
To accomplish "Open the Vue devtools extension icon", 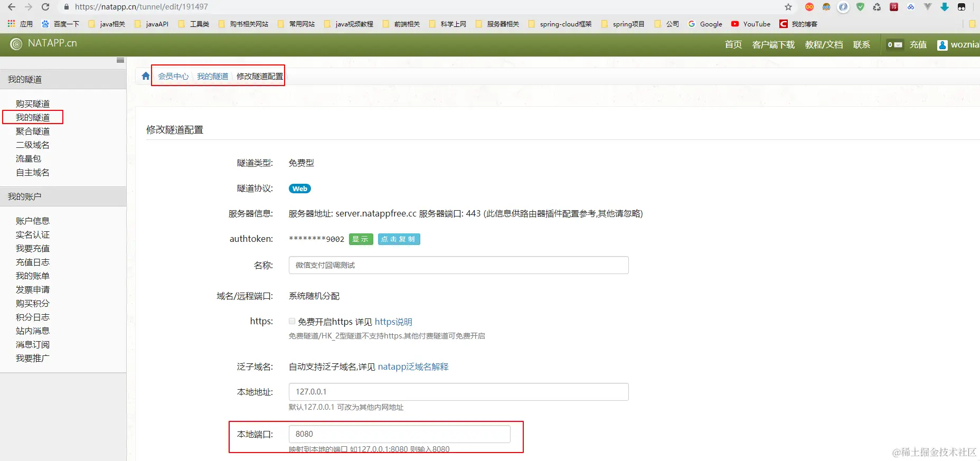I will (928, 7).
